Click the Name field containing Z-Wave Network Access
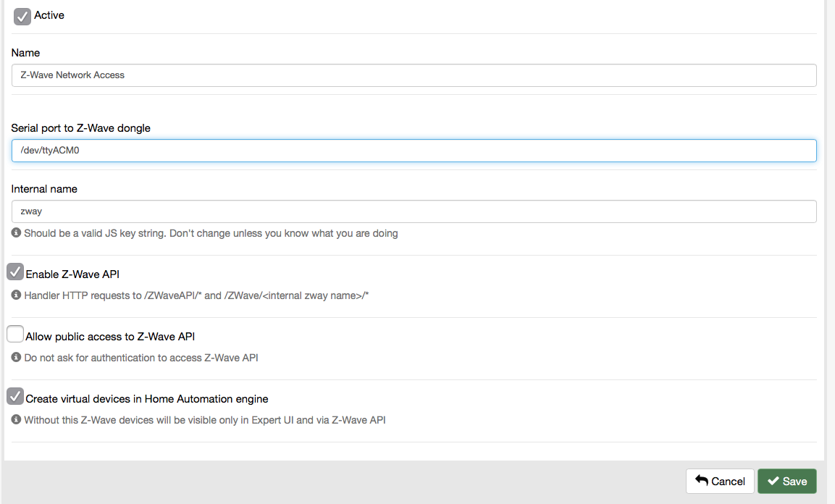 click(414, 75)
